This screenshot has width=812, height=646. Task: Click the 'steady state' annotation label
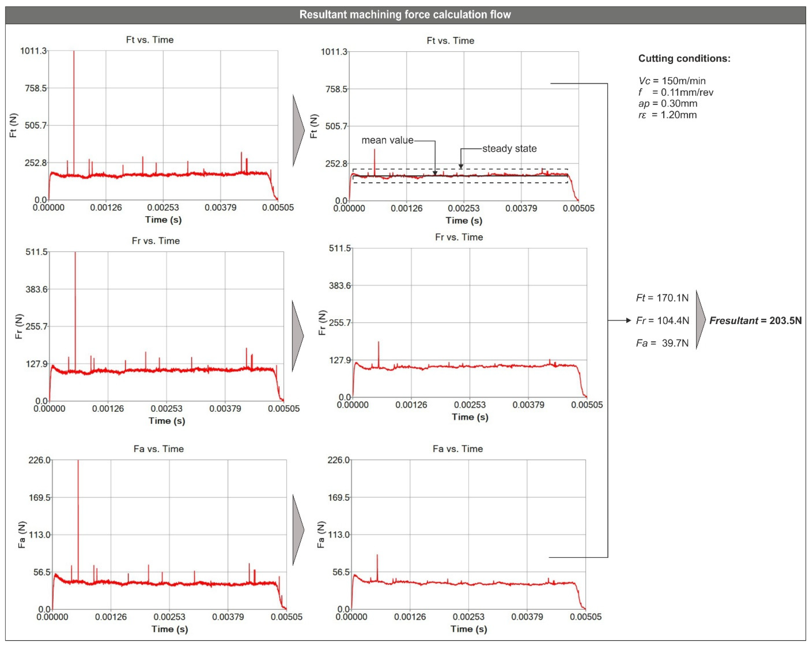(509, 149)
